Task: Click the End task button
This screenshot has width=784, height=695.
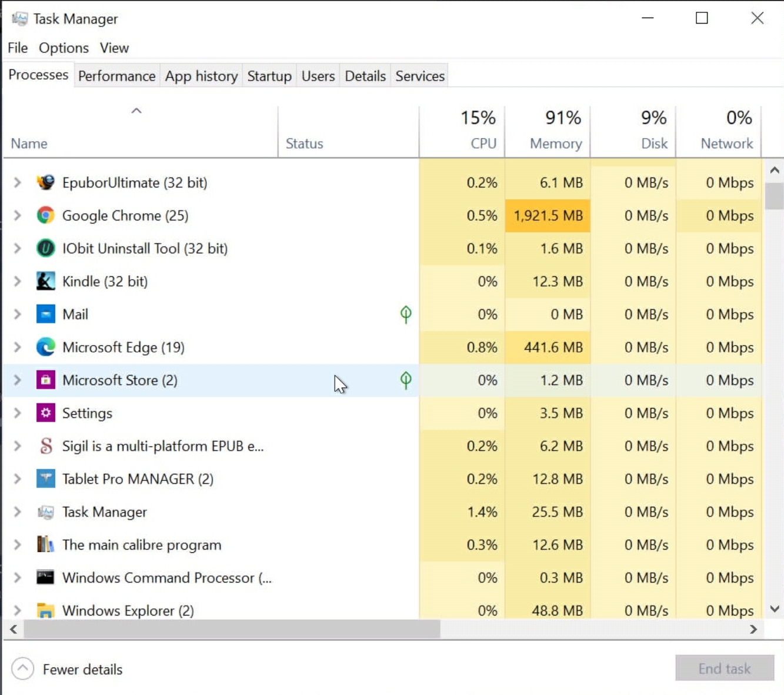Action: click(x=724, y=668)
